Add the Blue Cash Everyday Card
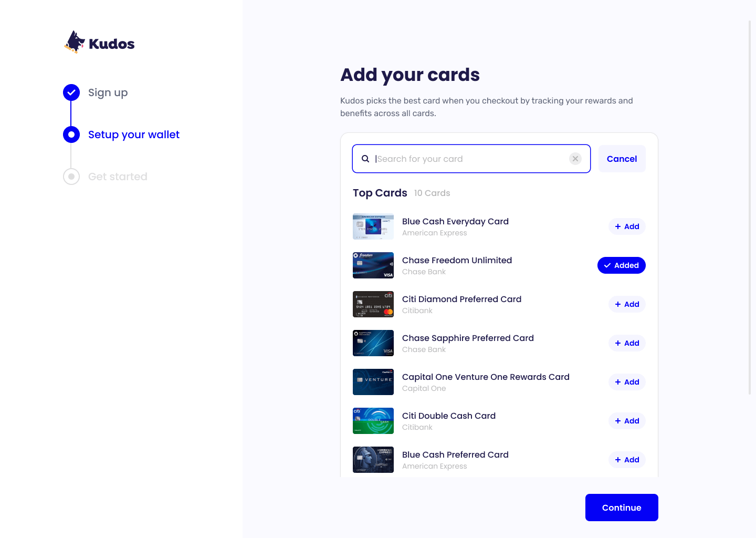Viewport: 756px width, 538px height. (627, 226)
